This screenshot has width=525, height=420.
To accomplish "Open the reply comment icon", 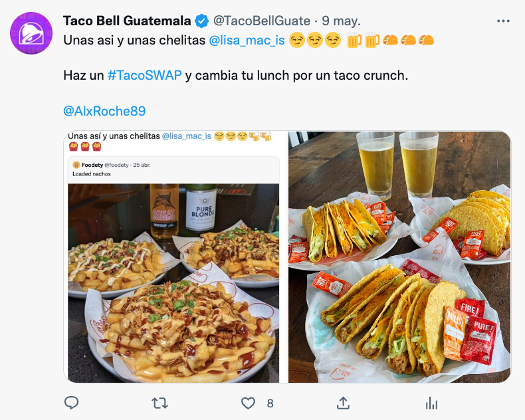I will point(71,403).
